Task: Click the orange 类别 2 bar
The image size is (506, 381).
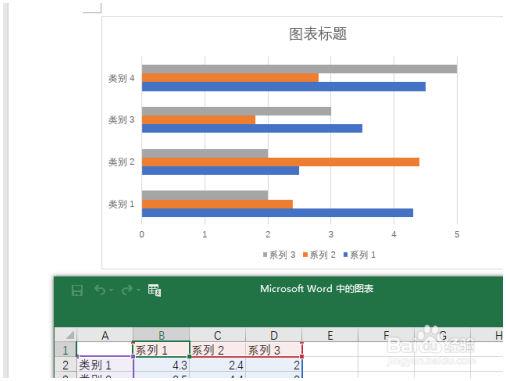Action: point(281,162)
